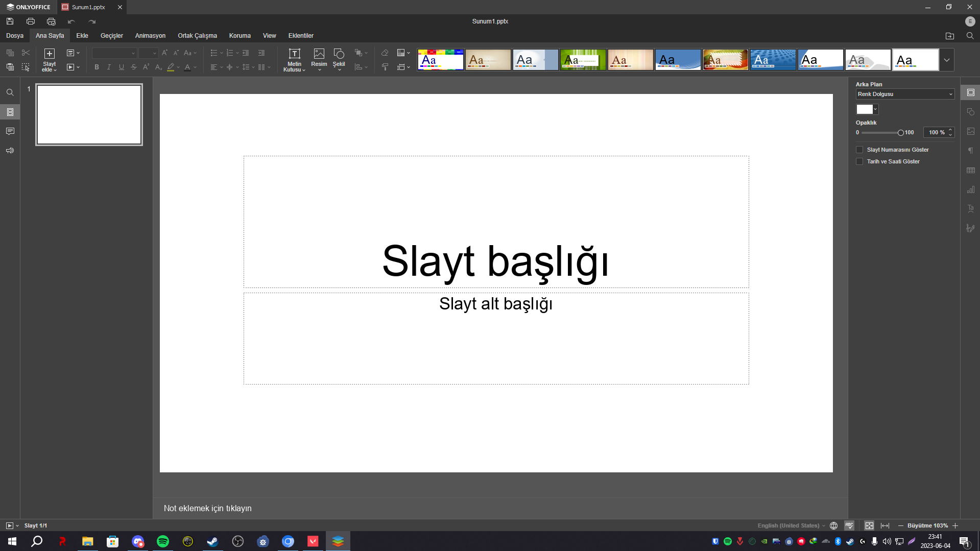Increase paragraph indent
This screenshot has height=551, width=980.
pyautogui.click(x=261, y=53)
